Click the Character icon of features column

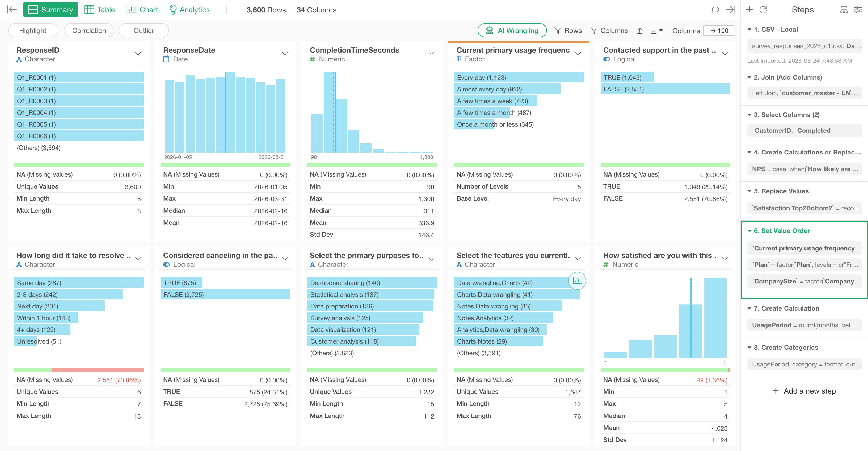(x=459, y=265)
